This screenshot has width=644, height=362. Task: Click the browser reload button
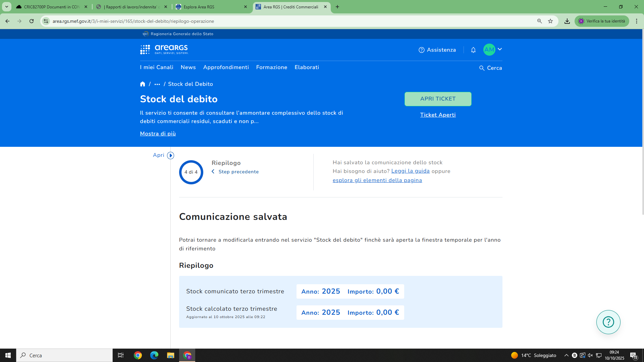coord(32,21)
